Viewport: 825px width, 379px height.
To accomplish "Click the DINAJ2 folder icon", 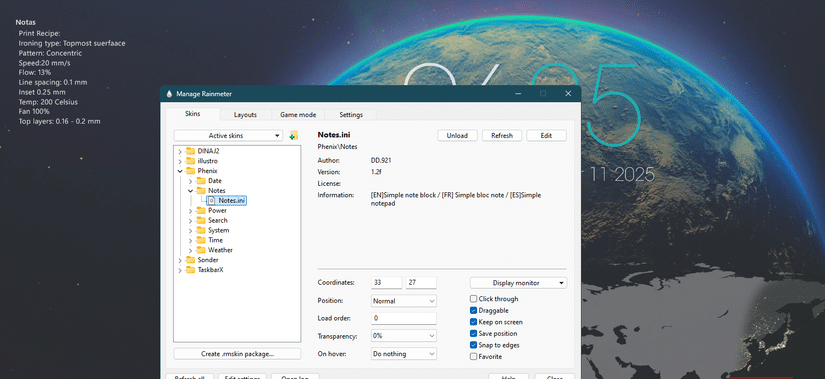I will 190,151.
